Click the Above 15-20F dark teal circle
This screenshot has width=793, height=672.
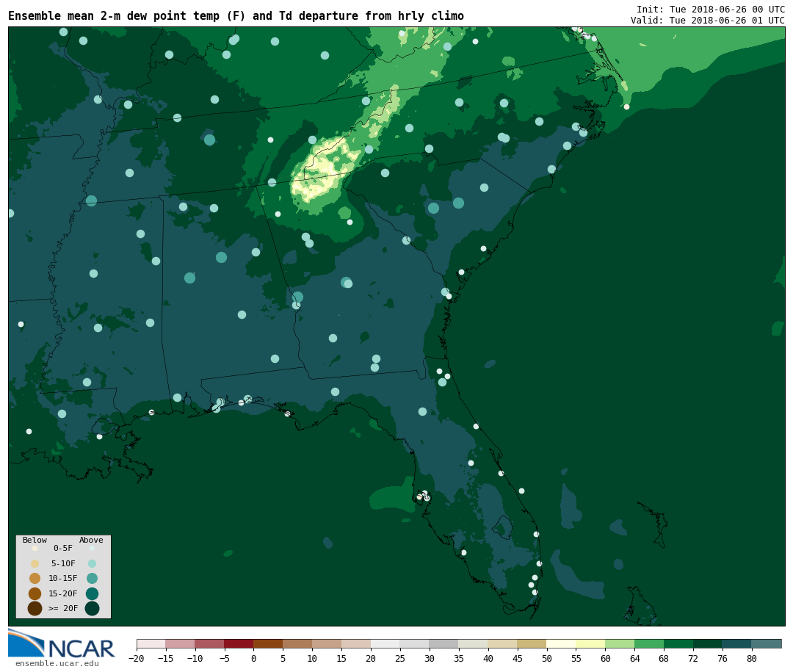(x=92, y=593)
